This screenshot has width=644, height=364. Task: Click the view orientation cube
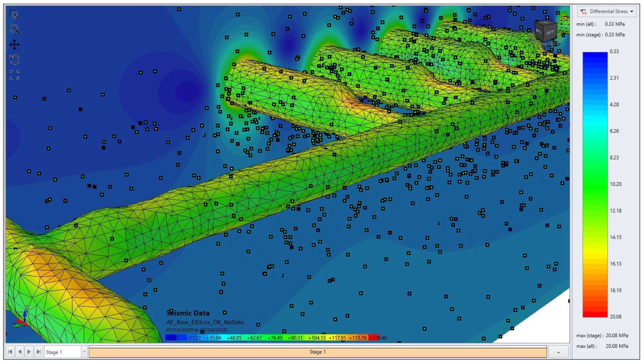click(x=546, y=31)
